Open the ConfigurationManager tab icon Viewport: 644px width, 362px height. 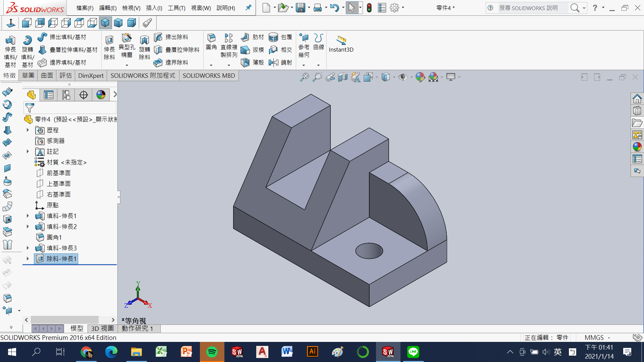tap(66, 95)
